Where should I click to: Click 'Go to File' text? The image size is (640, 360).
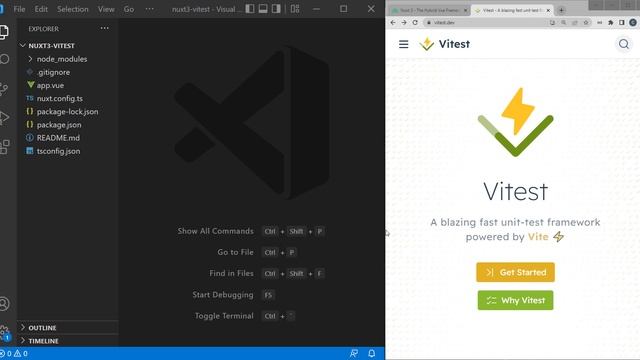[235, 252]
